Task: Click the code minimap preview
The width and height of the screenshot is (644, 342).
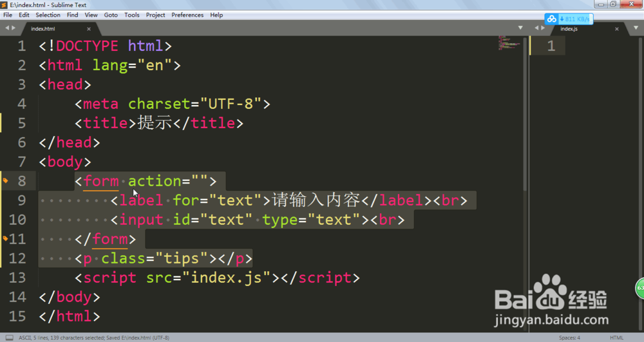Action: (509, 43)
